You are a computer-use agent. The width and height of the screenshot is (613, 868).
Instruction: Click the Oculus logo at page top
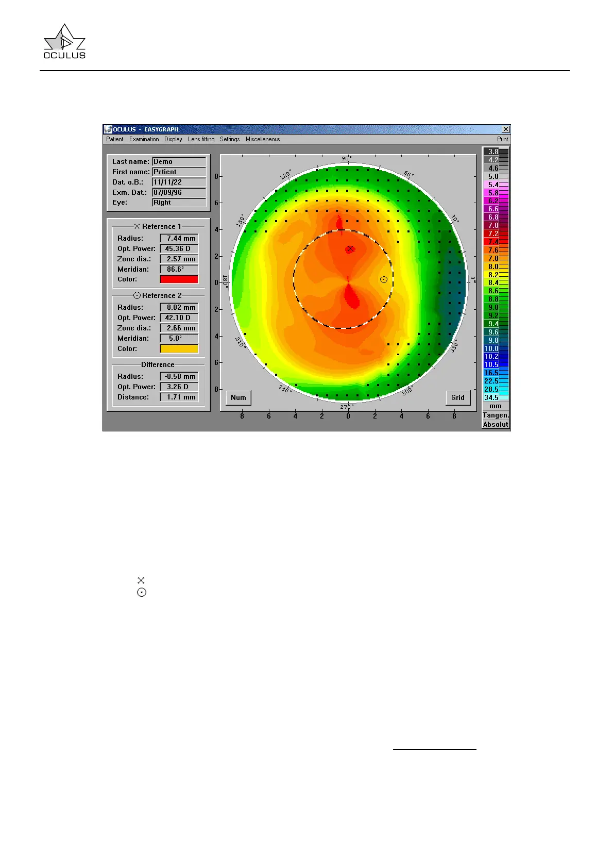tap(64, 41)
